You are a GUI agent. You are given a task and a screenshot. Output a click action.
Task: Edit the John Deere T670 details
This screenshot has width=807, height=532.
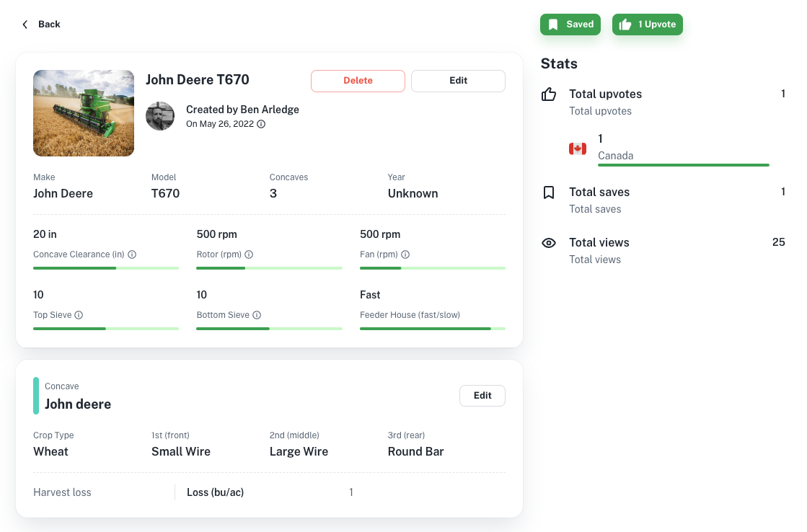pyautogui.click(x=458, y=81)
